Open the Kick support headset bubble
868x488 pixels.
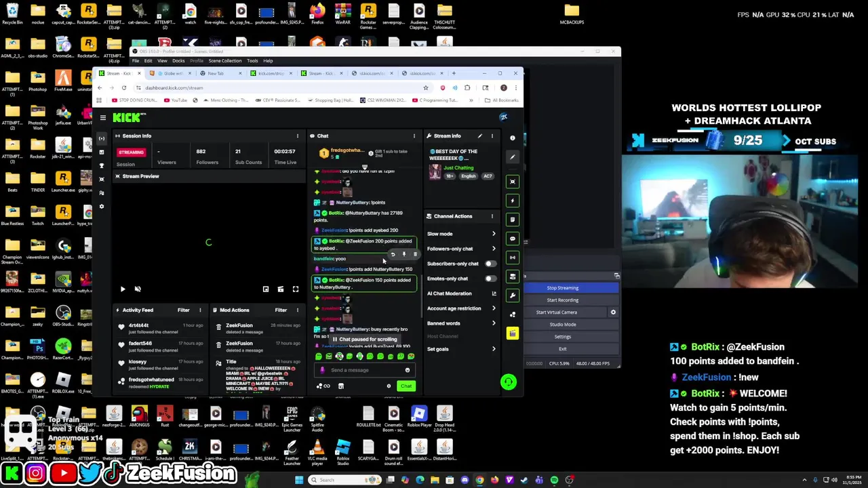click(x=508, y=382)
